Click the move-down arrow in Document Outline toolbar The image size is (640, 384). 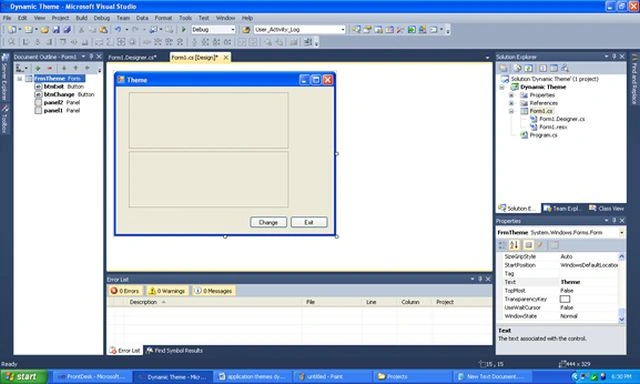point(64,68)
